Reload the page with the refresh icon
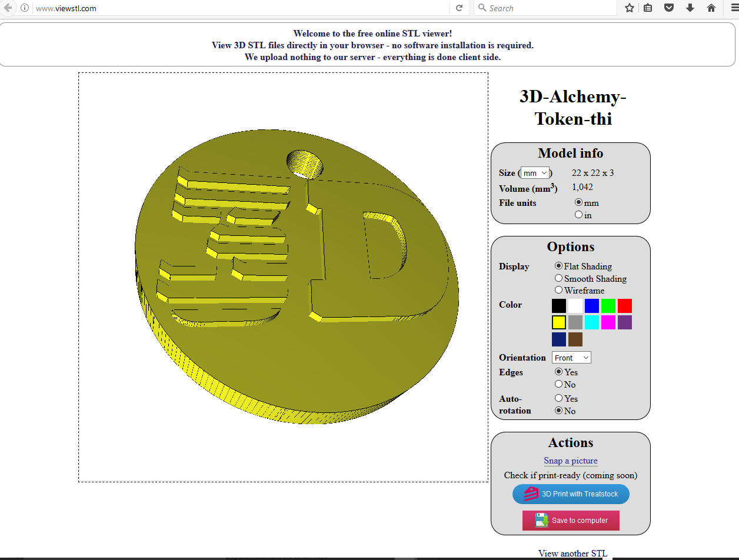This screenshot has width=739, height=560. tap(460, 8)
